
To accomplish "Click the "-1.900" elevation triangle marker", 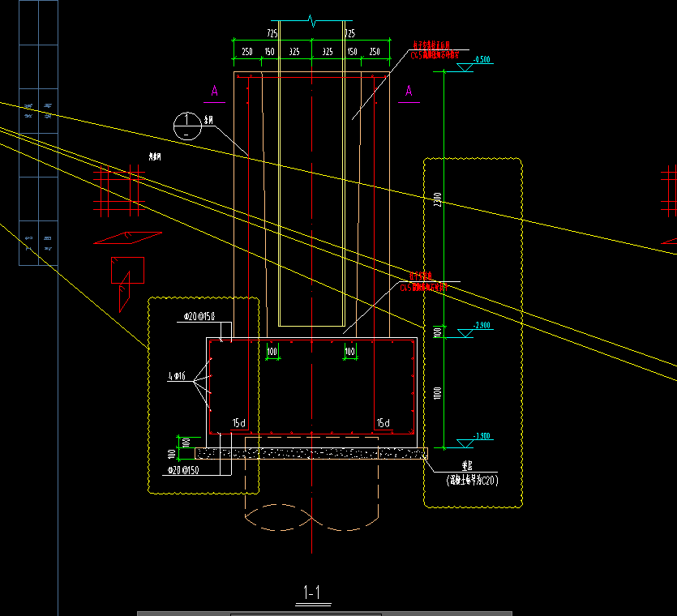I will pyautogui.click(x=465, y=443).
